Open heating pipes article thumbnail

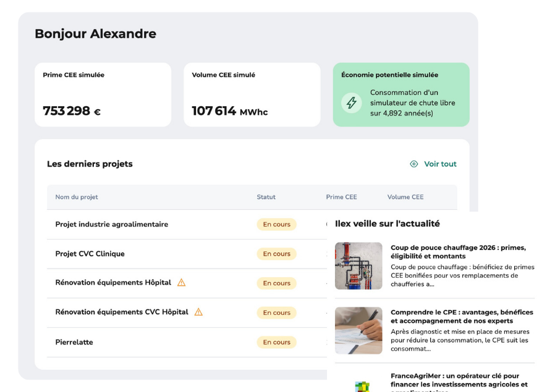tap(358, 266)
